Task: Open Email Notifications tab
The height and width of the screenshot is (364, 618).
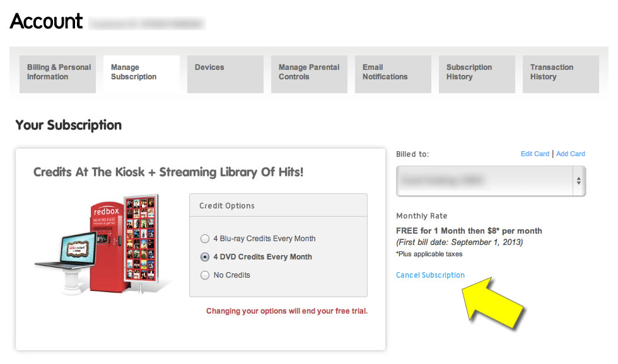Action: (393, 74)
